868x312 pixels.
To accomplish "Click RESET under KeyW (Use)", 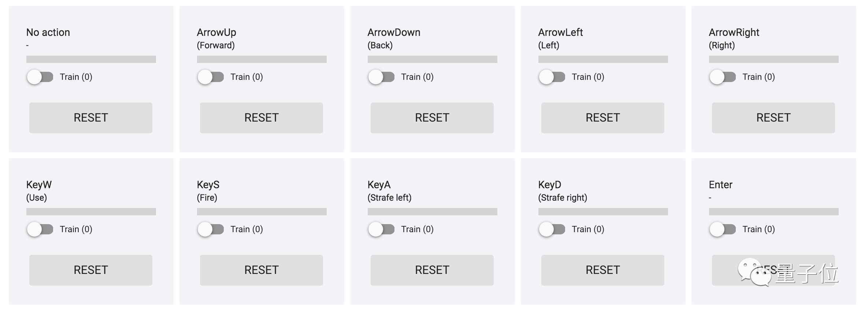I will pyautogui.click(x=91, y=270).
